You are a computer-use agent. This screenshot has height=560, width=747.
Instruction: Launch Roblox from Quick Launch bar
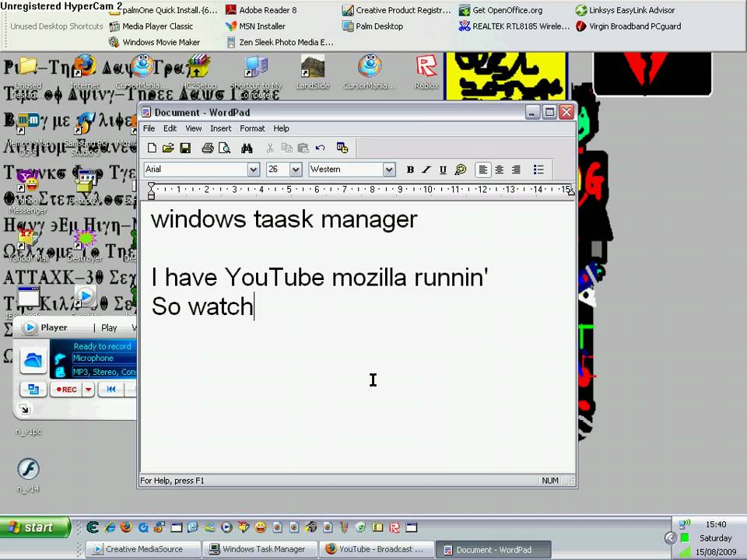pos(395,527)
